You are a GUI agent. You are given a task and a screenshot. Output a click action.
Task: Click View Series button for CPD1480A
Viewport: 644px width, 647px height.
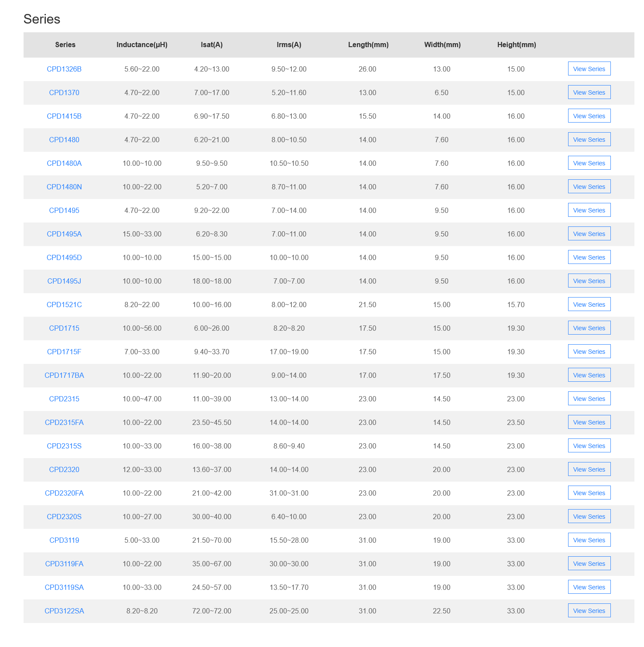(589, 163)
